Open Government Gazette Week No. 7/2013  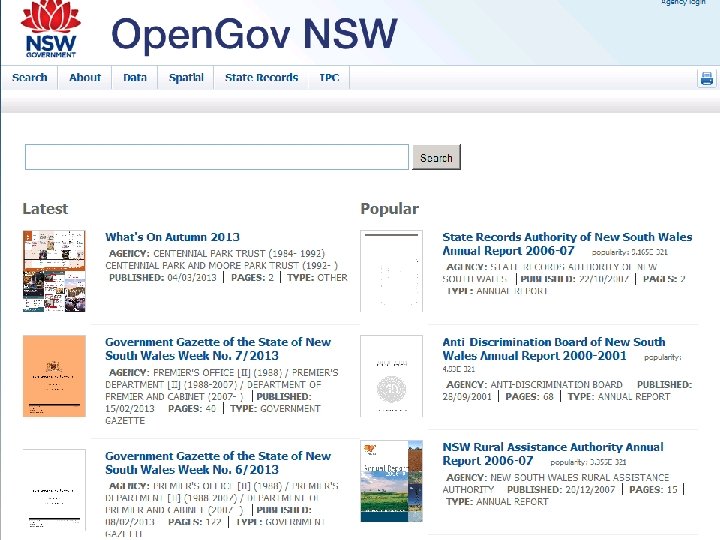point(218,349)
